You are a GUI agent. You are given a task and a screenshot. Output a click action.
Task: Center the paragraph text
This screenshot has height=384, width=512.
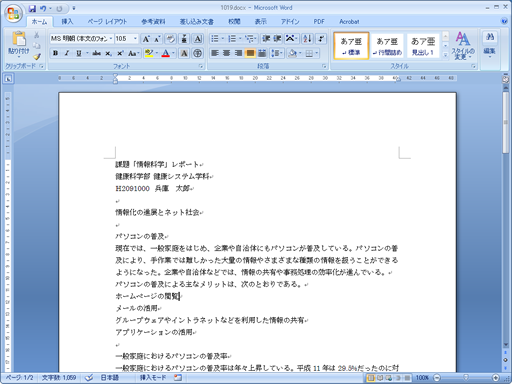tap(227, 53)
